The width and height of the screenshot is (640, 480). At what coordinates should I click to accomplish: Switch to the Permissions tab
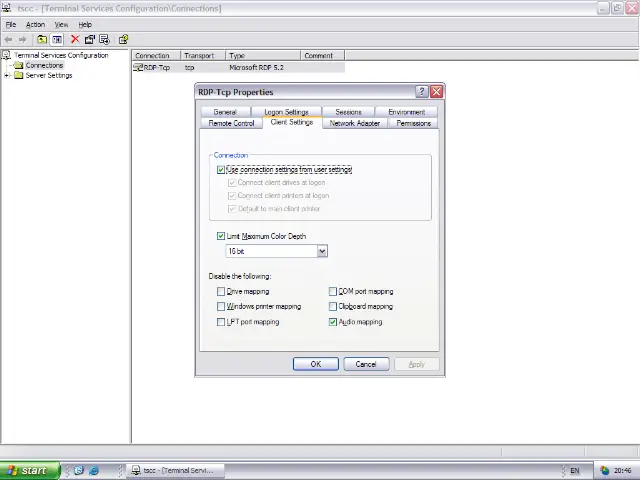[413, 123]
